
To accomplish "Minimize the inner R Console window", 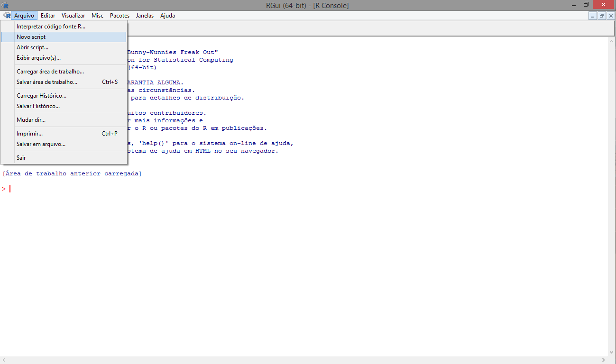I will tap(593, 16).
